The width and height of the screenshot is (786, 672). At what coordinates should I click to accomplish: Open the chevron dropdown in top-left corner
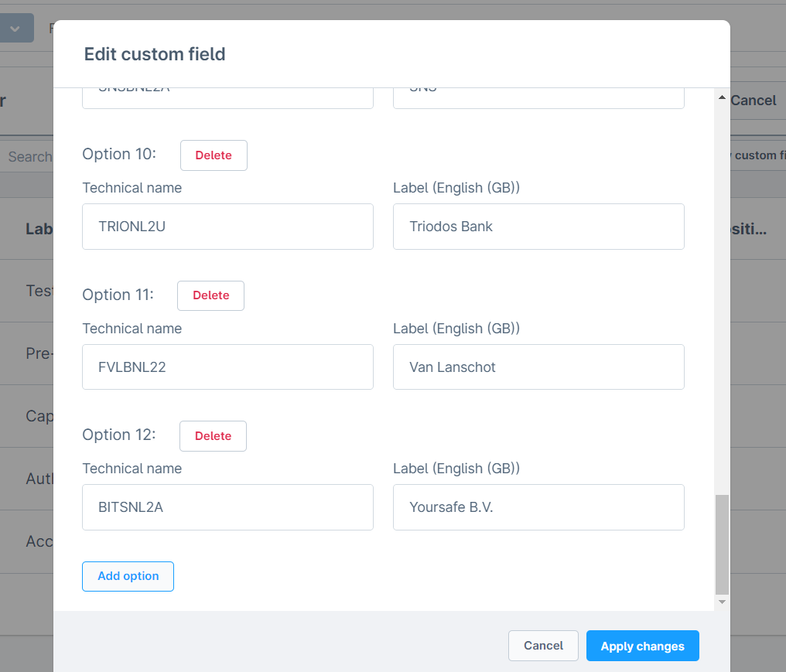point(15,29)
